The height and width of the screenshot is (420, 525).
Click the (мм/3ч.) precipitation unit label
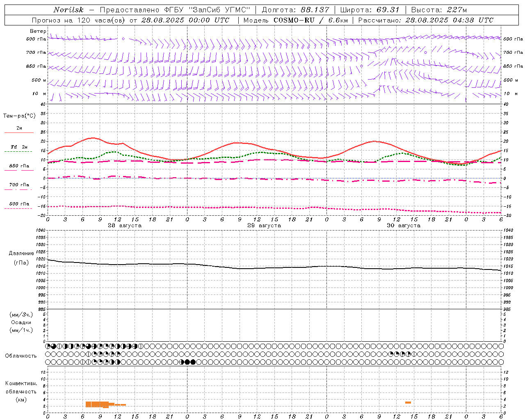(21, 315)
